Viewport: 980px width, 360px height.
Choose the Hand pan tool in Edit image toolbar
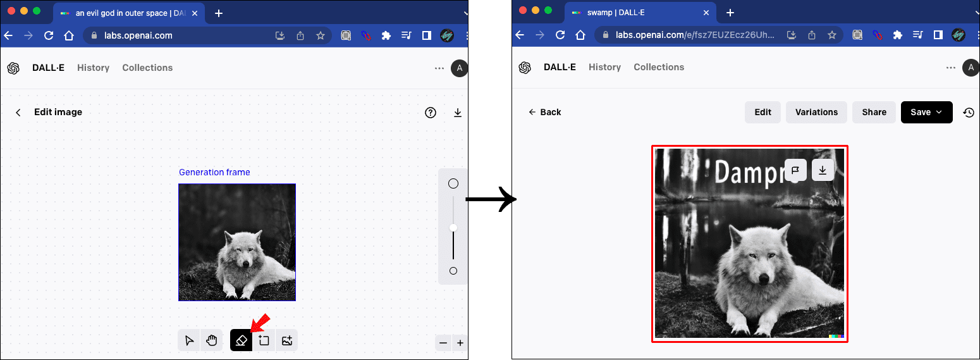(212, 340)
